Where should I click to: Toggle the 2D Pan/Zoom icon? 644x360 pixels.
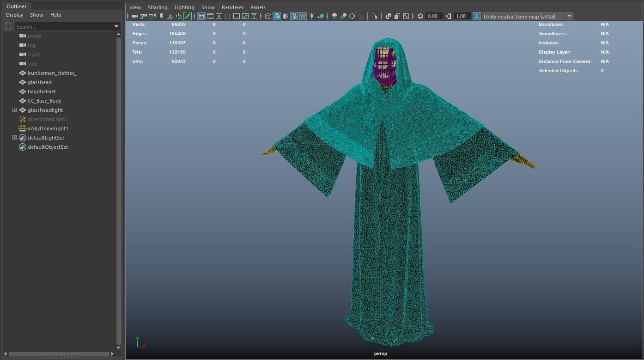[x=179, y=16]
